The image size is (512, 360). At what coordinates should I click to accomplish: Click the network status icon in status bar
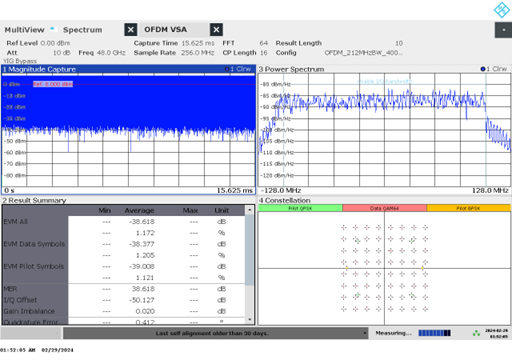(476, 333)
